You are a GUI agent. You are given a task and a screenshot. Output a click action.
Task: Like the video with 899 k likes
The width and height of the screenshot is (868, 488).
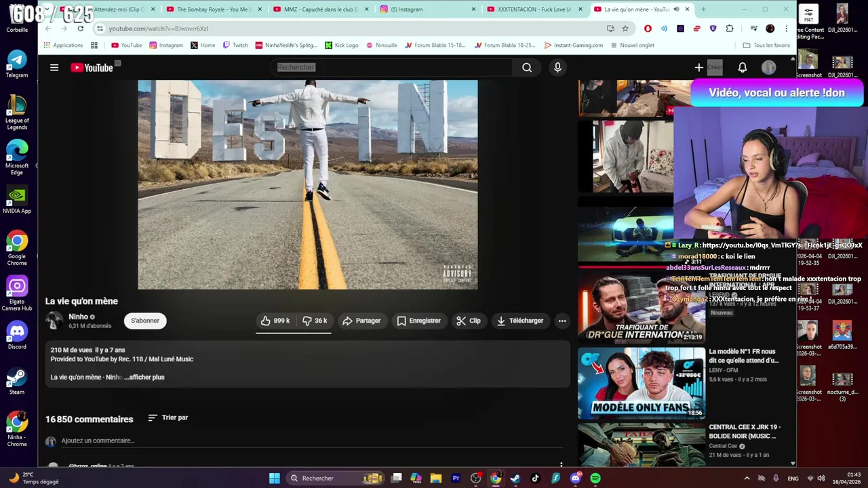pyautogui.click(x=275, y=321)
